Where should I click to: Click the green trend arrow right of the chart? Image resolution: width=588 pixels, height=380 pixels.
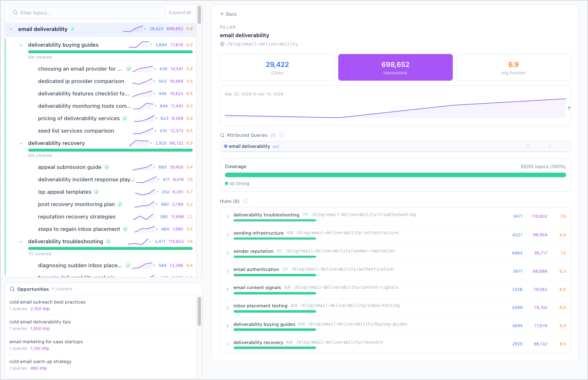(569, 108)
